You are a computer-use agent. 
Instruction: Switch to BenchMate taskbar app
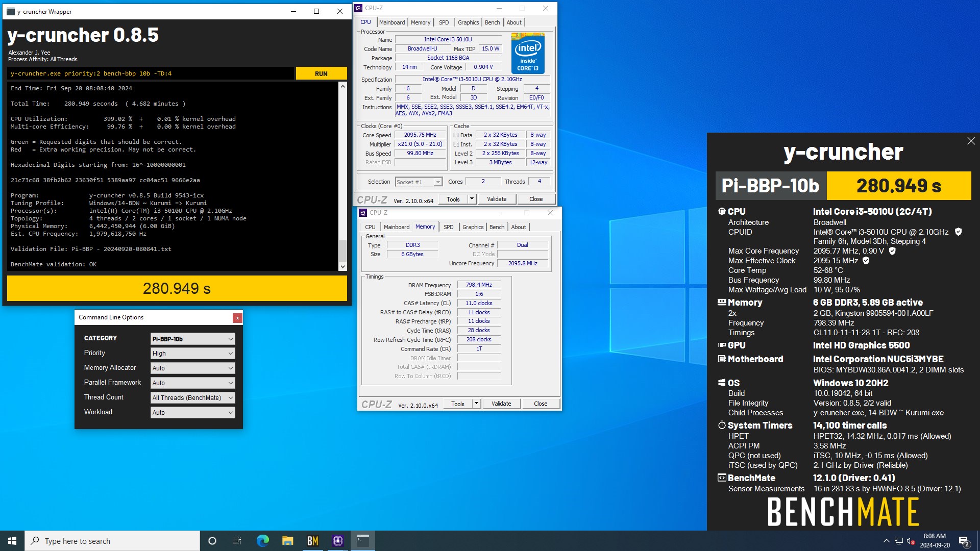(x=312, y=541)
